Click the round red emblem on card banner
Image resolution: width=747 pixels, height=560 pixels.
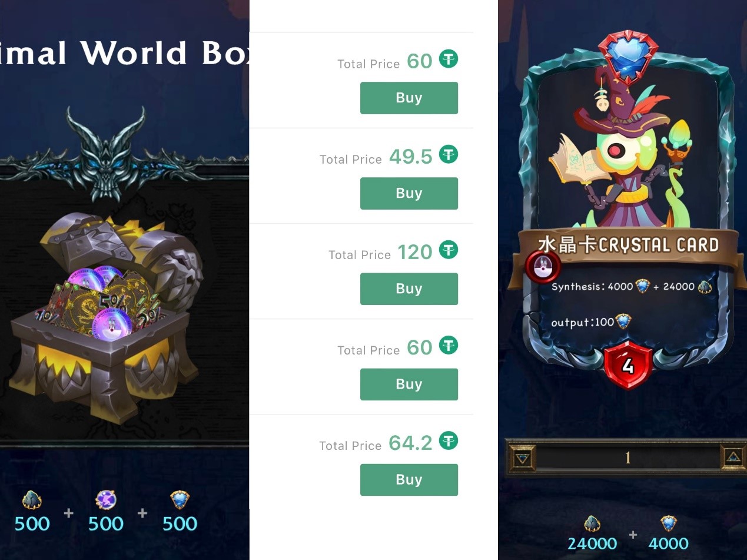(542, 266)
